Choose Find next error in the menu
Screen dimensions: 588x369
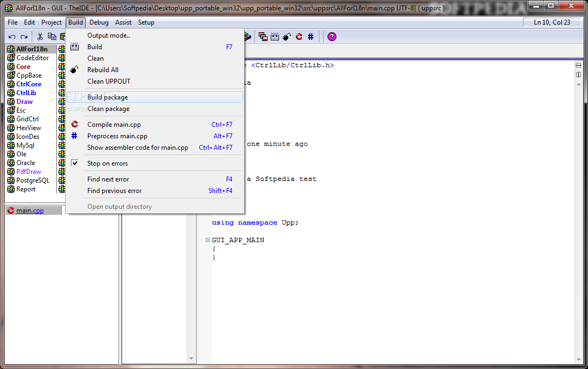(155, 179)
